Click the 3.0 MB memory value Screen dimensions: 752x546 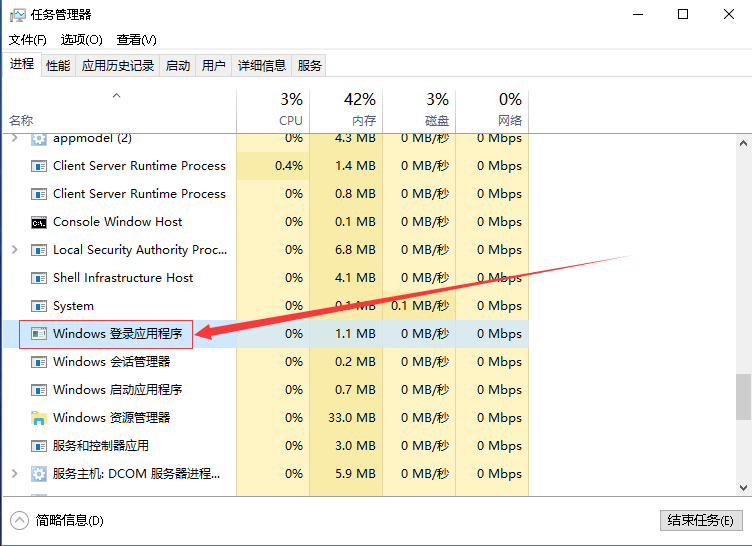tap(355, 446)
